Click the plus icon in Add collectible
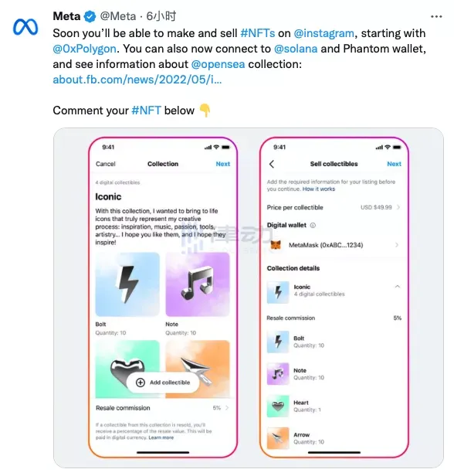The height and width of the screenshot is (476, 454). click(x=141, y=382)
